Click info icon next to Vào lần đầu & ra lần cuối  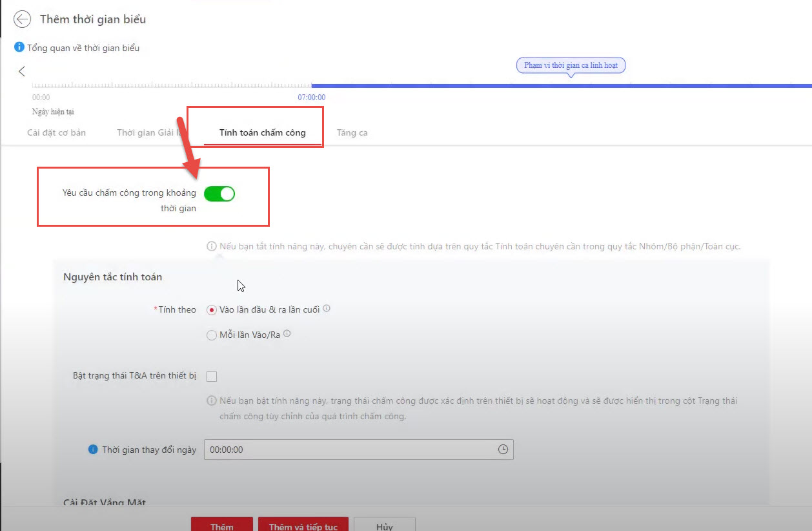pos(327,309)
